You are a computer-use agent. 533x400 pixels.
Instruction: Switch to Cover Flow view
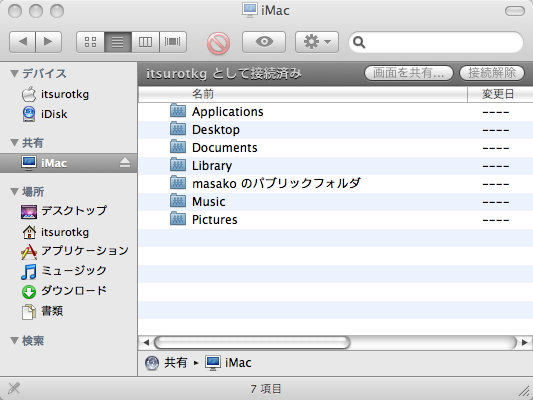[x=173, y=42]
